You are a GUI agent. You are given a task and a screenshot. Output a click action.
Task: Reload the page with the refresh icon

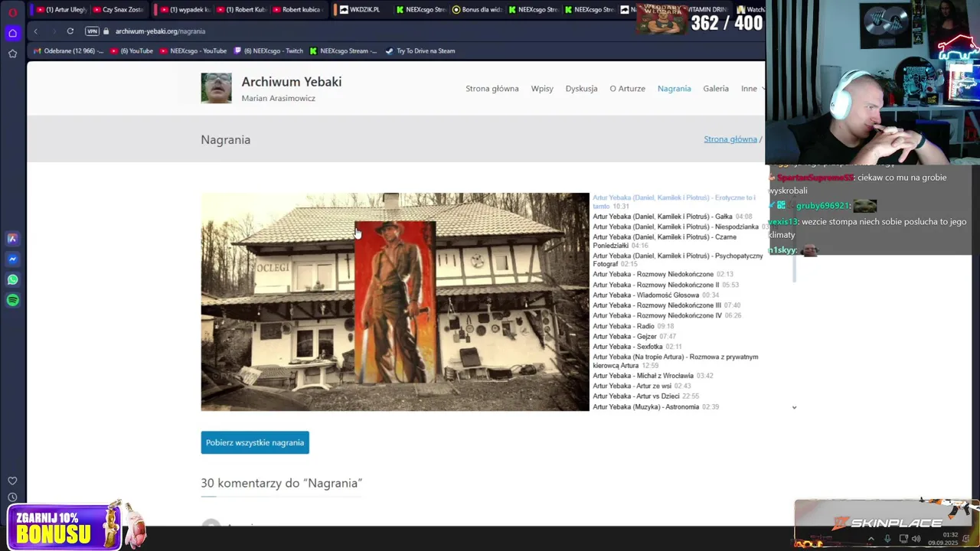tap(70, 31)
